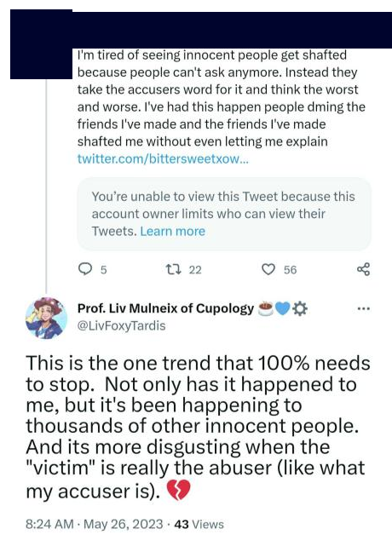
Task: Click the reply count 5
Action: [x=103, y=270]
